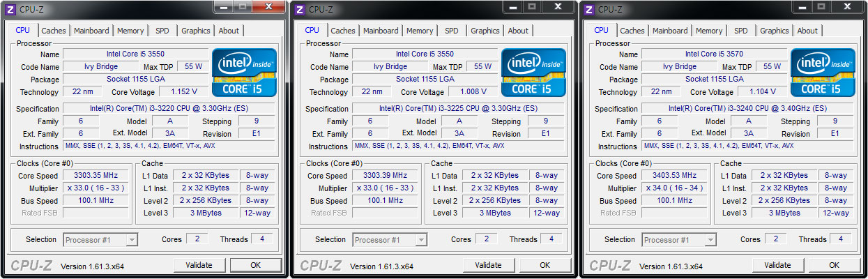This screenshot has width=868, height=279.
Task: Click OK in the i3-3240 window
Action: (834, 265)
